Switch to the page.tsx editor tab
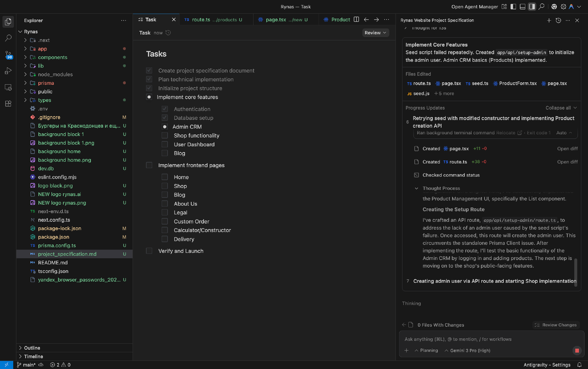This screenshot has height=369, width=588. (275, 20)
